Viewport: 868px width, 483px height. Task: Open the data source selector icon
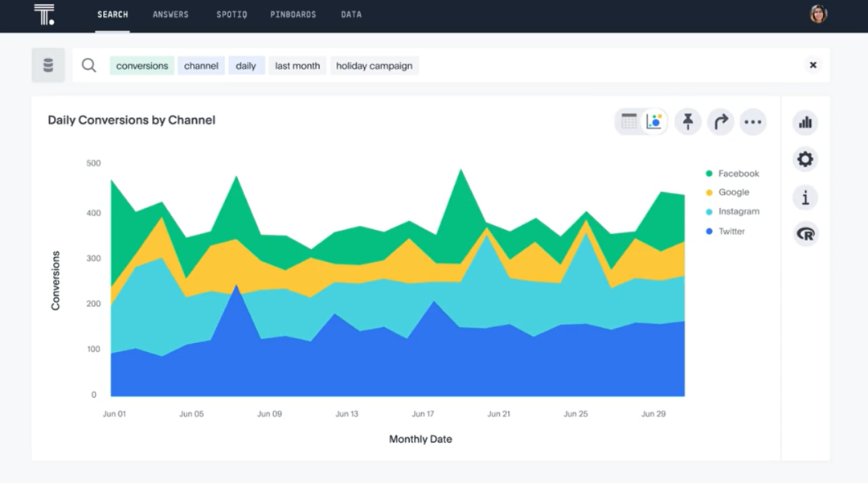coord(48,65)
